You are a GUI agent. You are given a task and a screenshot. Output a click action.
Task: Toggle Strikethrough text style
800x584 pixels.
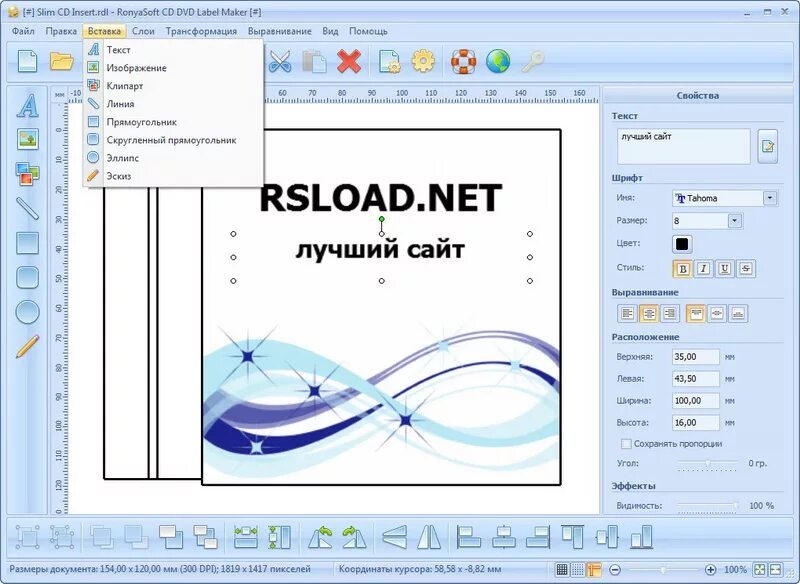coord(746,269)
